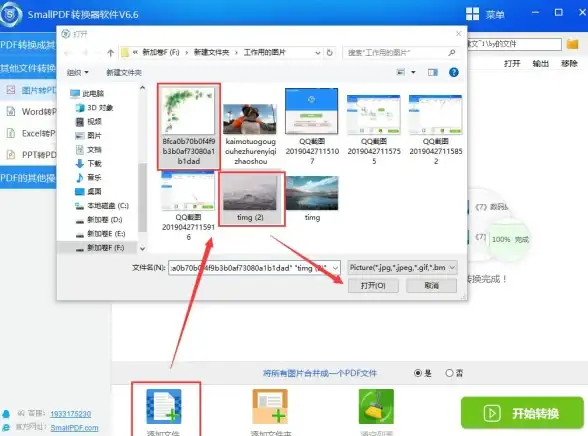The image size is (588, 436).
Task: Click the 添加文件 icon
Action: pyautogui.click(x=164, y=406)
